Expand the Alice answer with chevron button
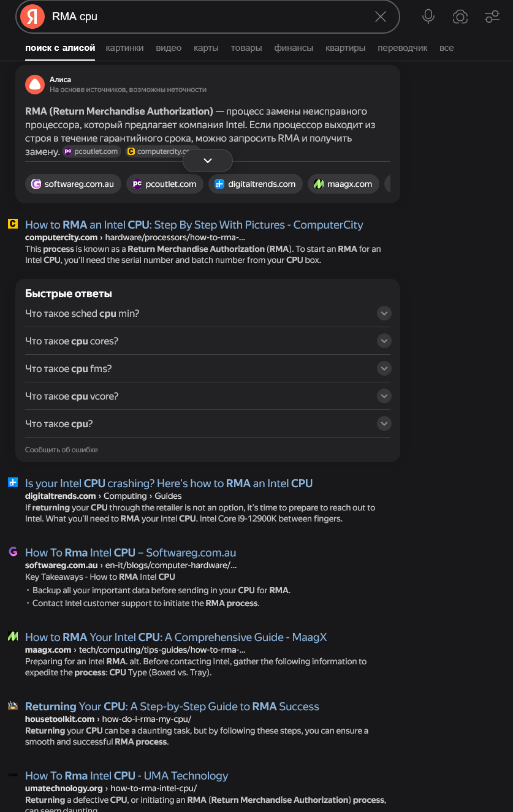Viewport: 513px width, 812px height. (x=208, y=161)
